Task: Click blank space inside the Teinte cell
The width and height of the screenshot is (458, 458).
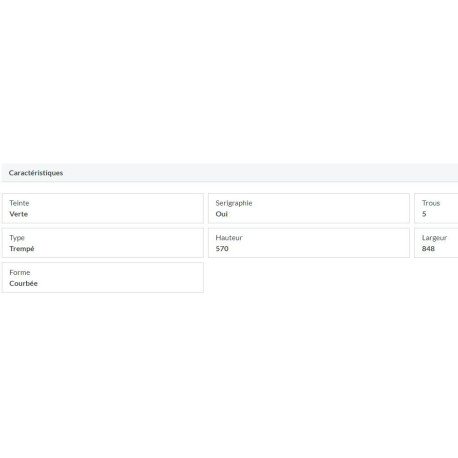Action: click(127, 208)
